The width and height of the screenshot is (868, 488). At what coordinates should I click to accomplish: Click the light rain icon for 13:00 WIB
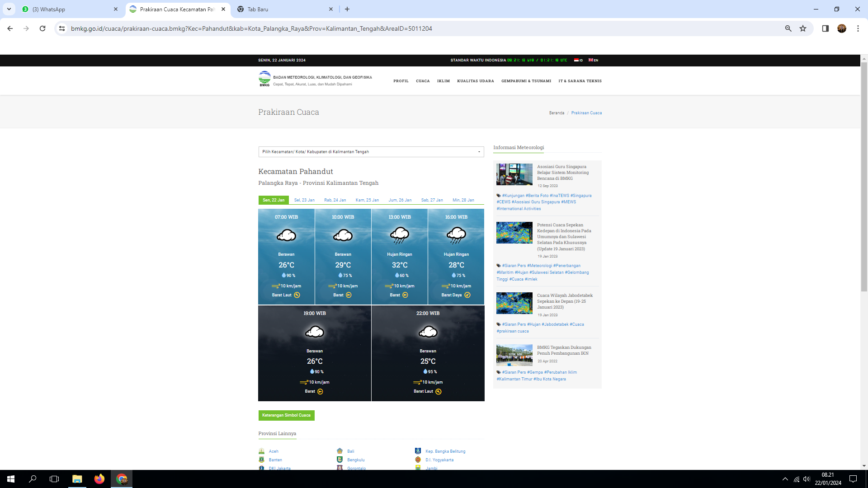point(400,235)
